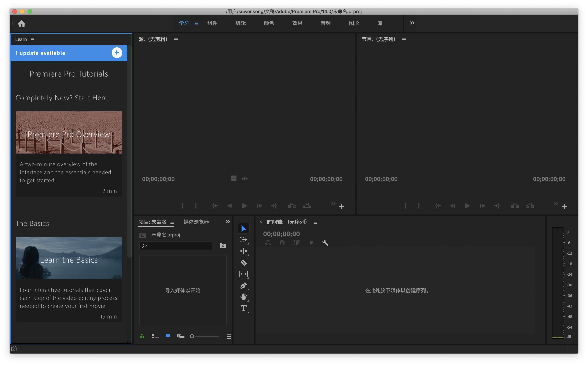Open the Learn panel menu
The width and height of the screenshot is (588, 365).
point(33,39)
